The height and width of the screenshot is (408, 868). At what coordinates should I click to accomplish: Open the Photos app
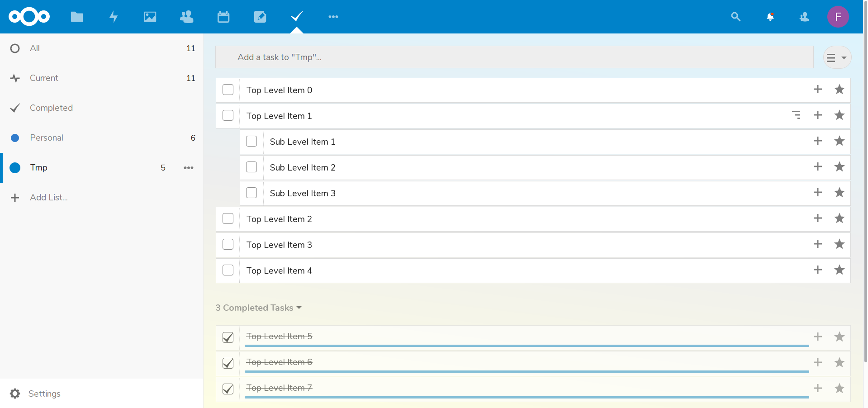150,17
